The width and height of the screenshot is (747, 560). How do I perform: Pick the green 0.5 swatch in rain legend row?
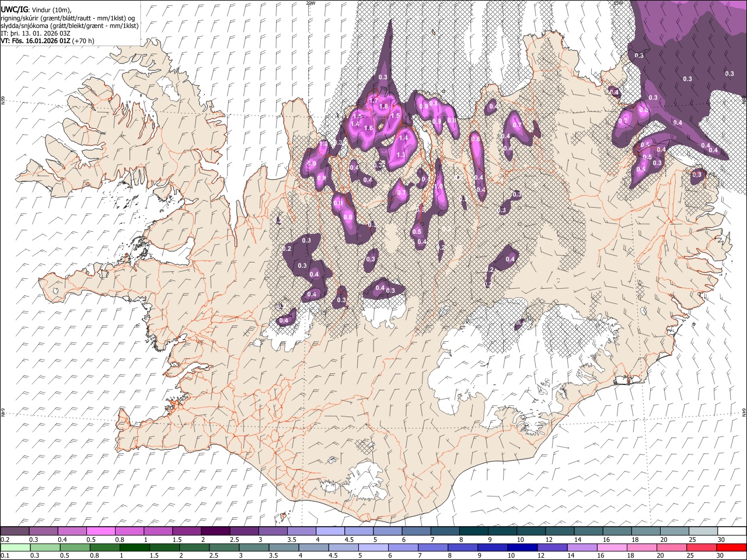click(x=75, y=547)
